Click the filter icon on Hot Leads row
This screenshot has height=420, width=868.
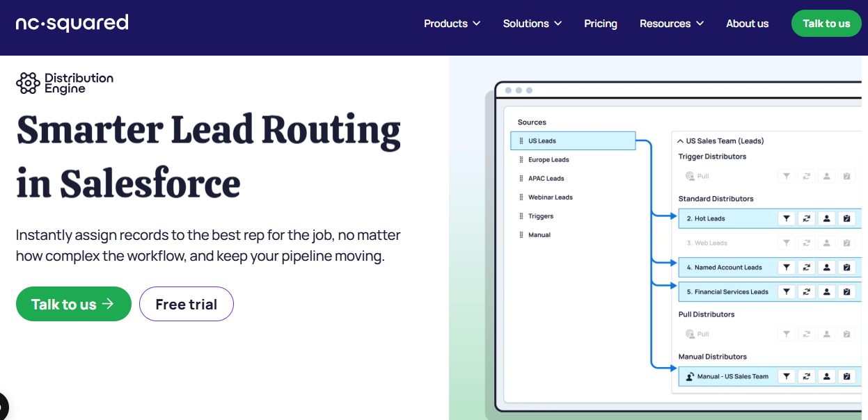787,218
